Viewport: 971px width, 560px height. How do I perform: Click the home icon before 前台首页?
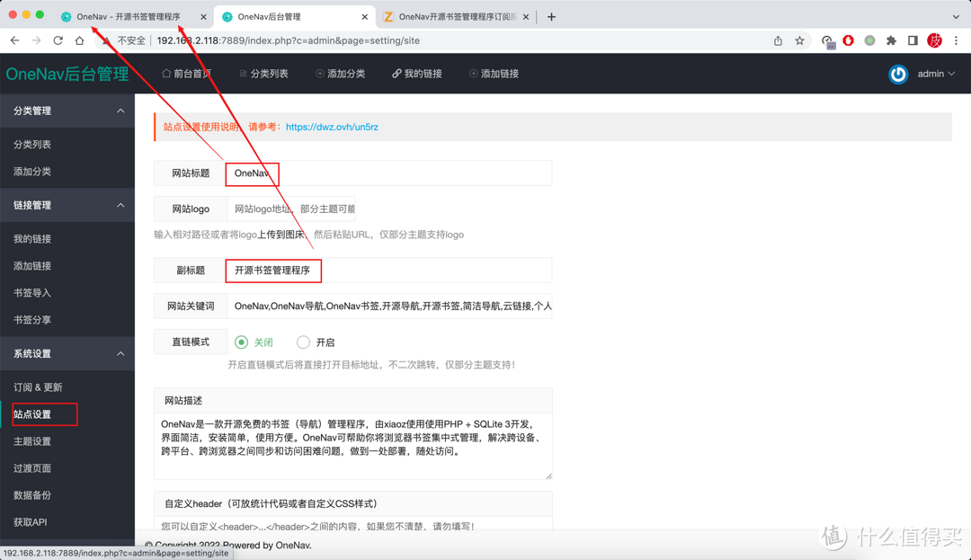[167, 74]
